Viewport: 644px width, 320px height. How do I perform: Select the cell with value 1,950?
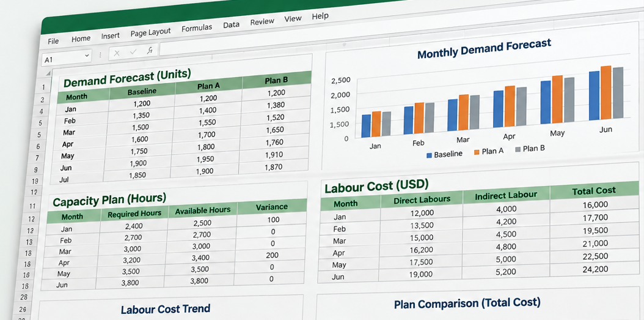coord(205,159)
